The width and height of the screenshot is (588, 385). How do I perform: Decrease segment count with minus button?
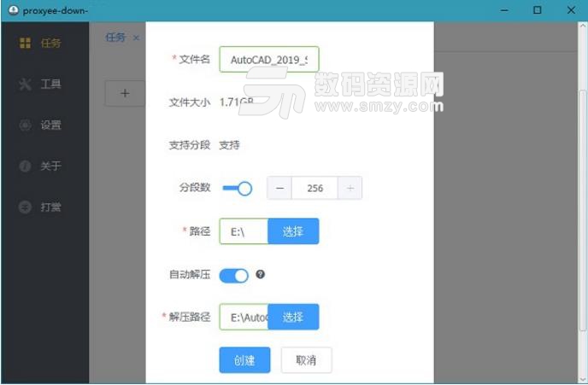[x=279, y=188]
